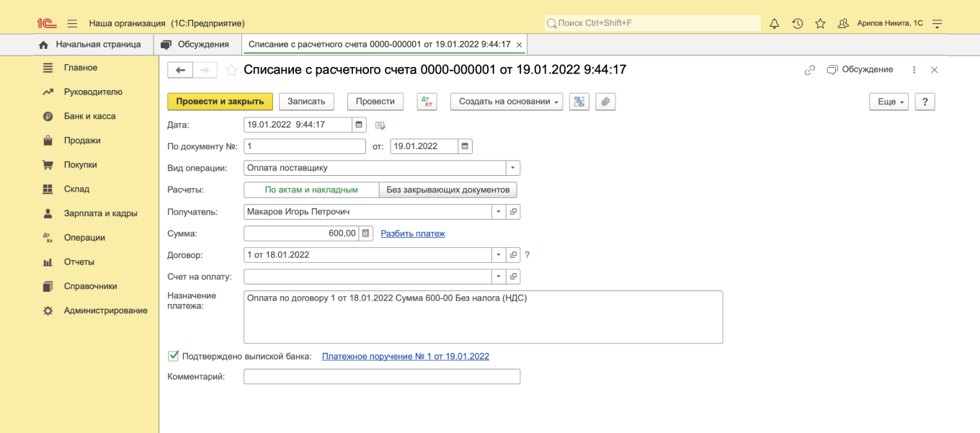The width and height of the screenshot is (980, 433).
Task: Open the calendar picker for Дата field
Action: pyautogui.click(x=359, y=125)
